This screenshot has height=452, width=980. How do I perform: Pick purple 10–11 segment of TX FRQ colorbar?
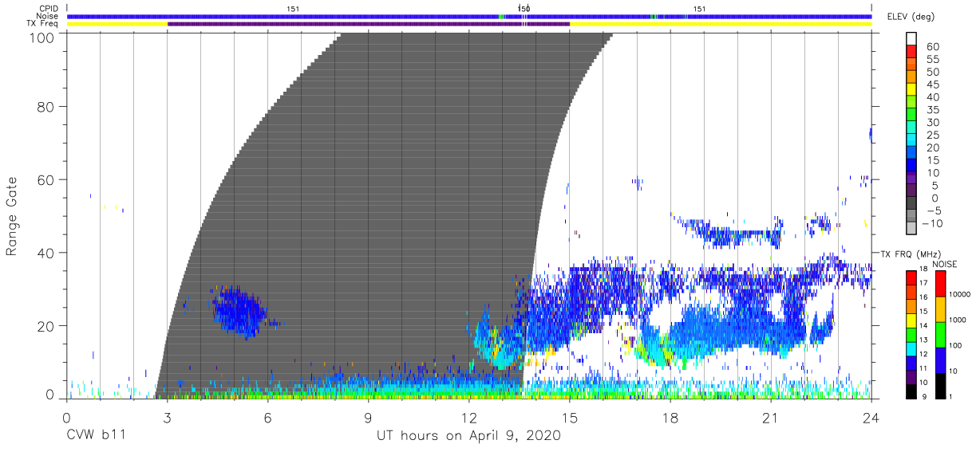click(911, 375)
